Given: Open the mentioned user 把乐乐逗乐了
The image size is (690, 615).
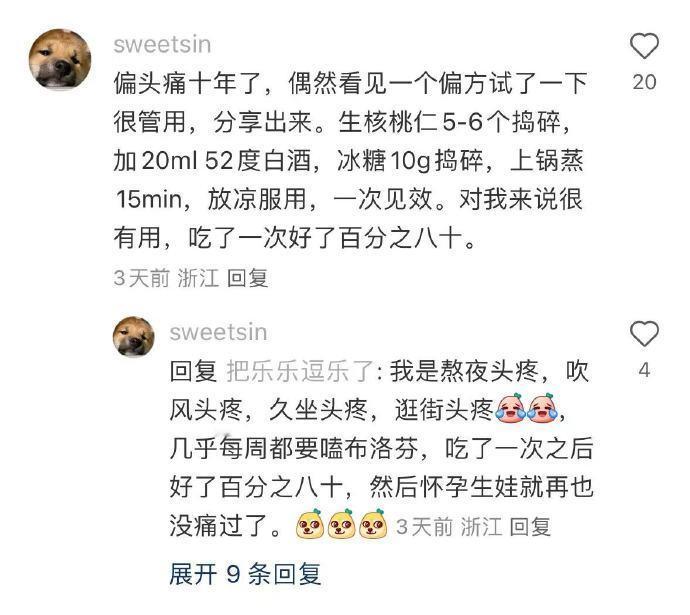Looking at the screenshot, I should [x=301, y=371].
